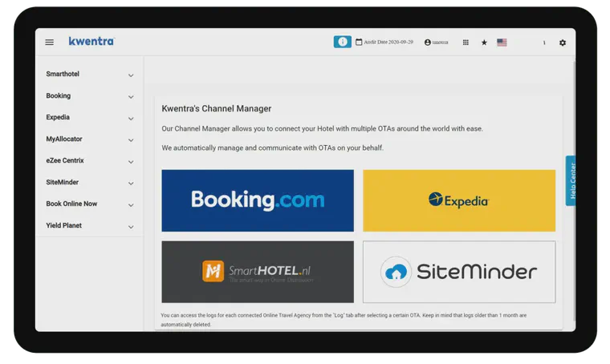Open the audit date calendar icon

[359, 42]
